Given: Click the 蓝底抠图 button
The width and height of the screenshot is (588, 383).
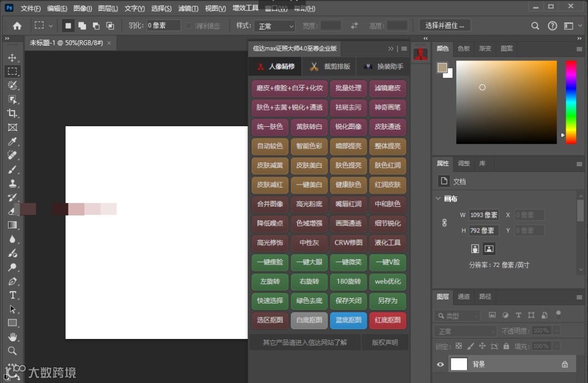Looking at the screenshot, I should click(x=348, y=320).
